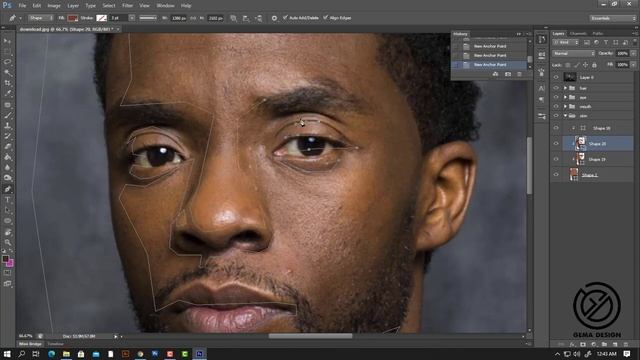Image resolution: width=640 pixels, height=360 pixels.
Task: Open the Image menu
Action: click(53, 6)
